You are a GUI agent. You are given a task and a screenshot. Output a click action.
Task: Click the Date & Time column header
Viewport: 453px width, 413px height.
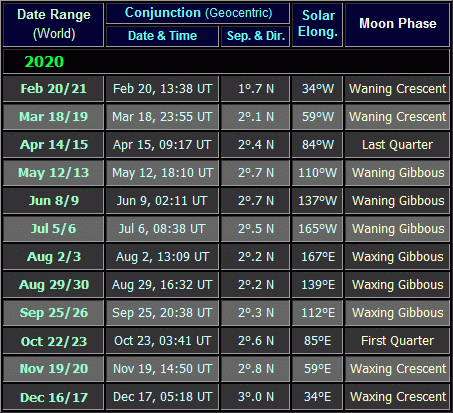(162, 36)
